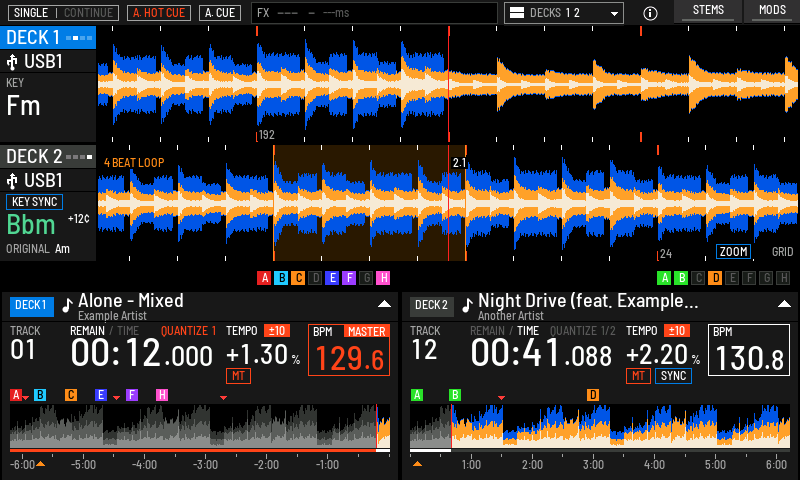Select the DECK 1 waveform tab
The width and height of the screenshot is (800, 480).
[48, 38]
